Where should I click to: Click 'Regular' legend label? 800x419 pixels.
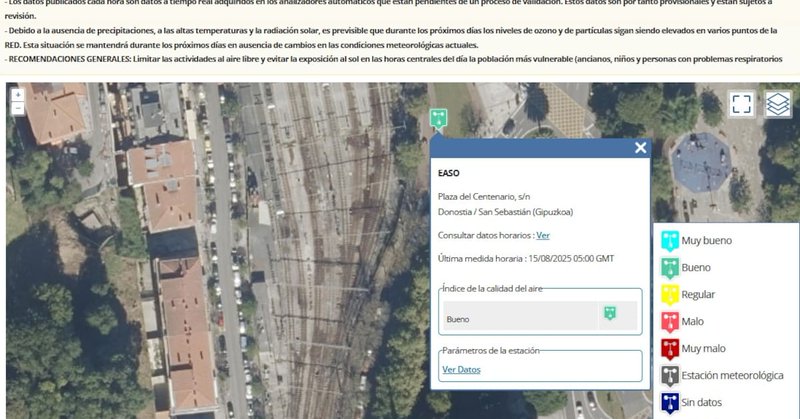698,294
